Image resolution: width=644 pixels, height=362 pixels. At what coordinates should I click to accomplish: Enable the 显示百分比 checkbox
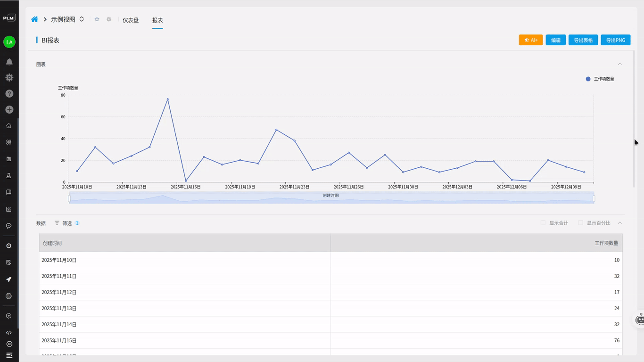580,222
